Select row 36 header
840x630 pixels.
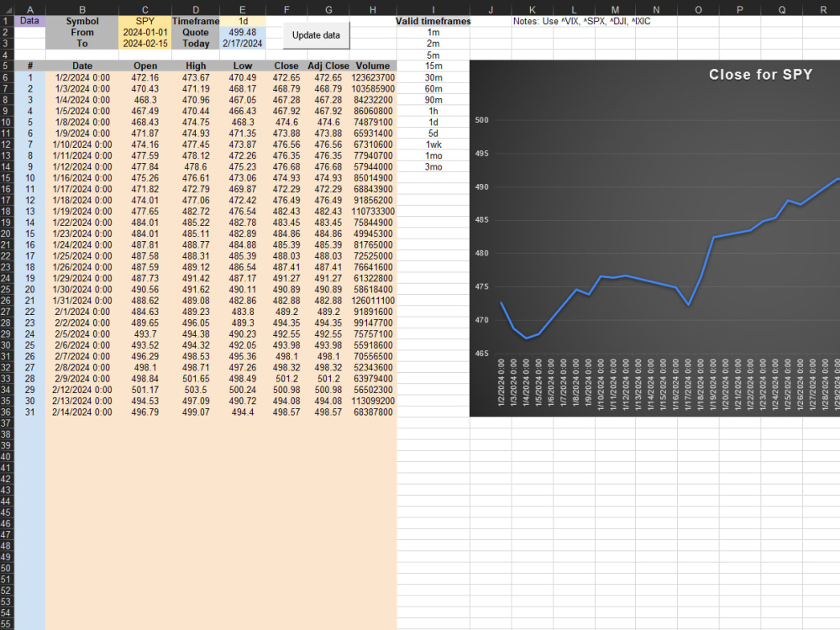click(x=7, y=412)
